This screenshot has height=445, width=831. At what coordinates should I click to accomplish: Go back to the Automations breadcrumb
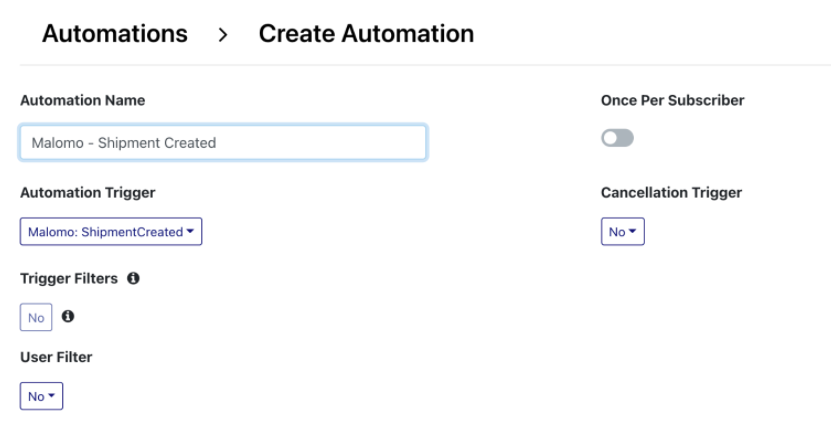point(114,33)
